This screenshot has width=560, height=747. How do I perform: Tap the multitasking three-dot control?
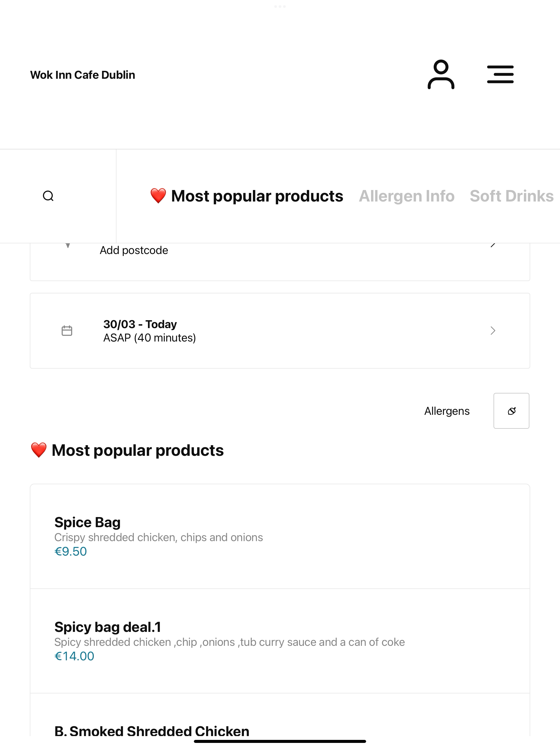point(280,6)
